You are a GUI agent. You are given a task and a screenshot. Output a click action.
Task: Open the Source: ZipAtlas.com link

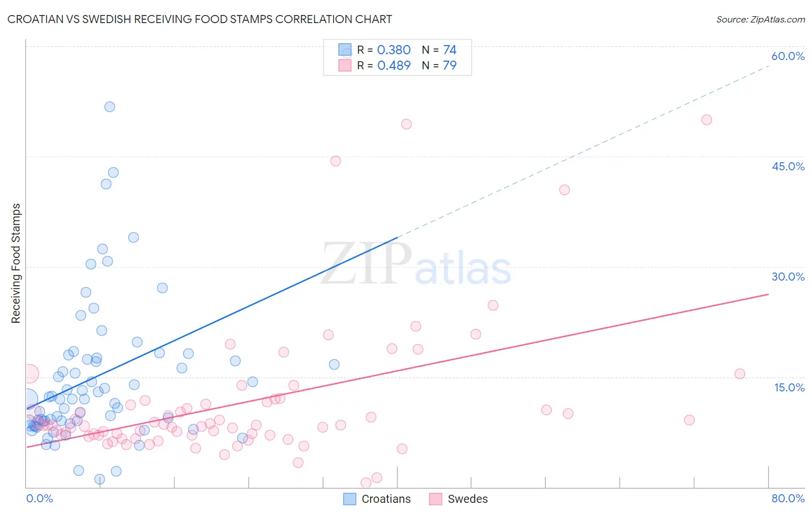(x=761, y=19)
